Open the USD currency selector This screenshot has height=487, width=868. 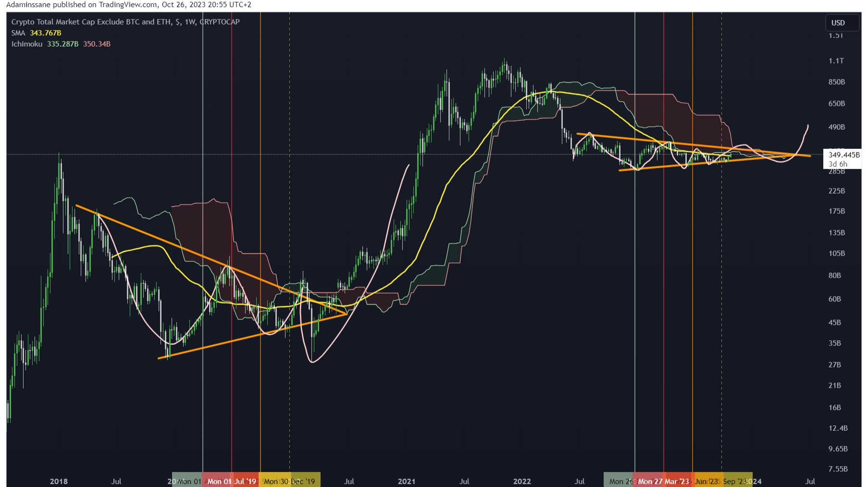pos(842,22)
